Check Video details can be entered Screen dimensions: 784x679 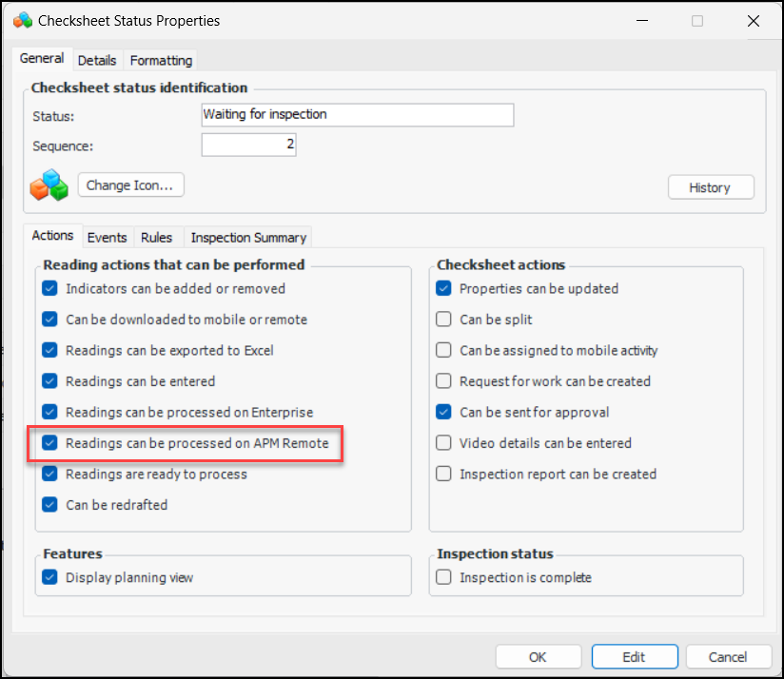click(x=443, y=443)
